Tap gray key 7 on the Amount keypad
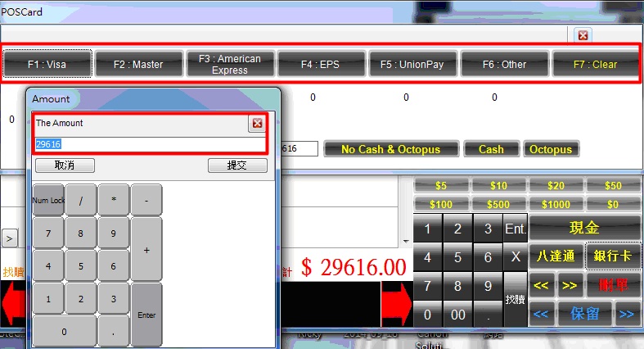644x349 pixels. (48, 233)
